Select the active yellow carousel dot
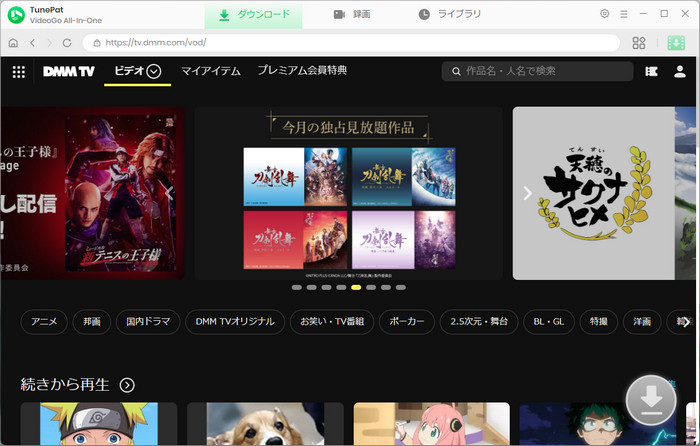 [356, 288]
